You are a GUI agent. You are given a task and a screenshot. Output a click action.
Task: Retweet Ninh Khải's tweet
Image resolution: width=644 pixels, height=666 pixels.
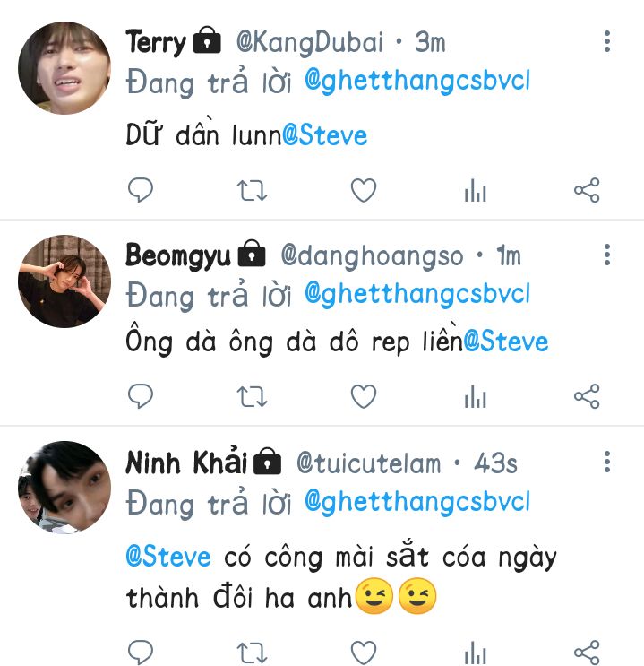(x=252, y=653)
